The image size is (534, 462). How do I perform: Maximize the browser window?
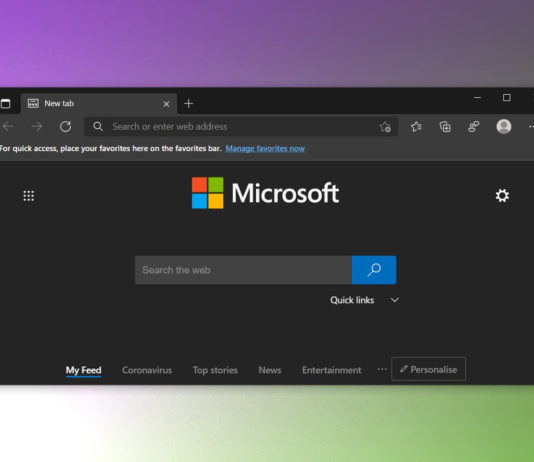point(506,98)
